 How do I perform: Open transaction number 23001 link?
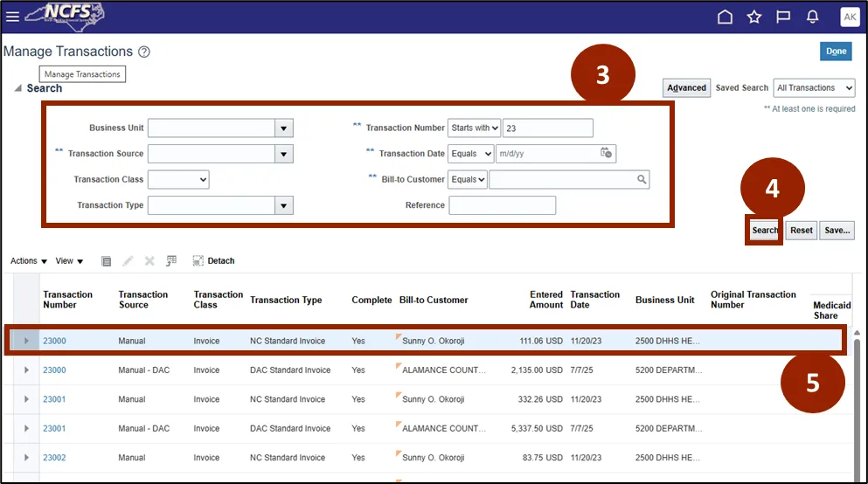(x=54, y=399)
